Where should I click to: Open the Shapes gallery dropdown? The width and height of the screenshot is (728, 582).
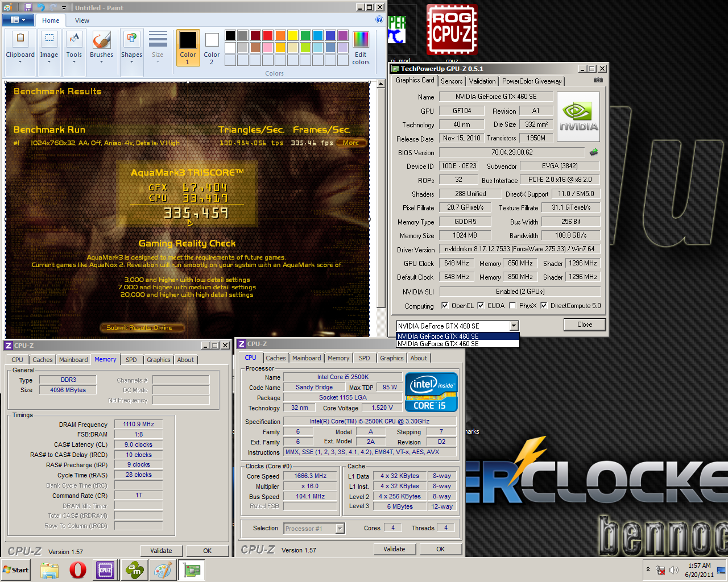131,52
